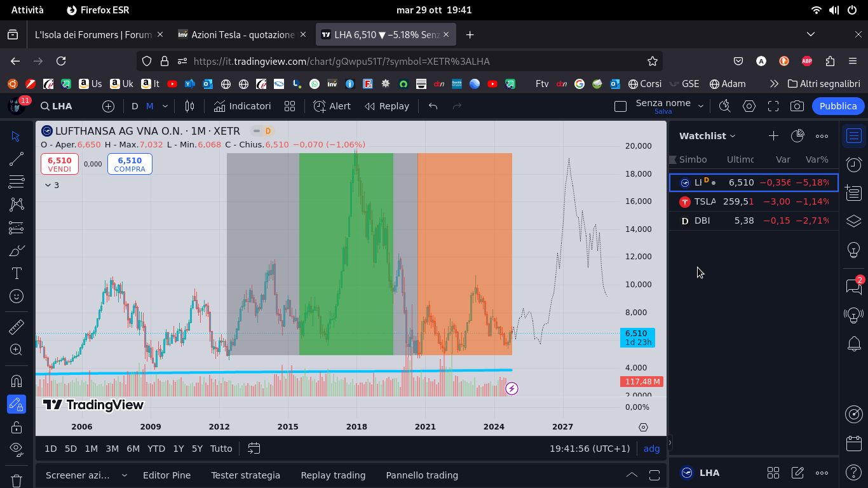Image resolution: width=868 pixels, height=488 pixels.
Task: Open the forecasting and measurement tools
Action: [x=17, y=227]
